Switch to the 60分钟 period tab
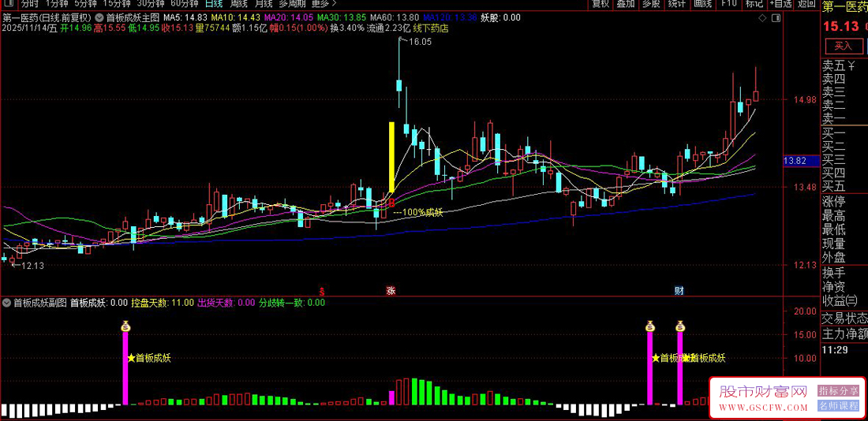Image resolution: width=868 pixels, height=421 pixels. coord(185,4)
